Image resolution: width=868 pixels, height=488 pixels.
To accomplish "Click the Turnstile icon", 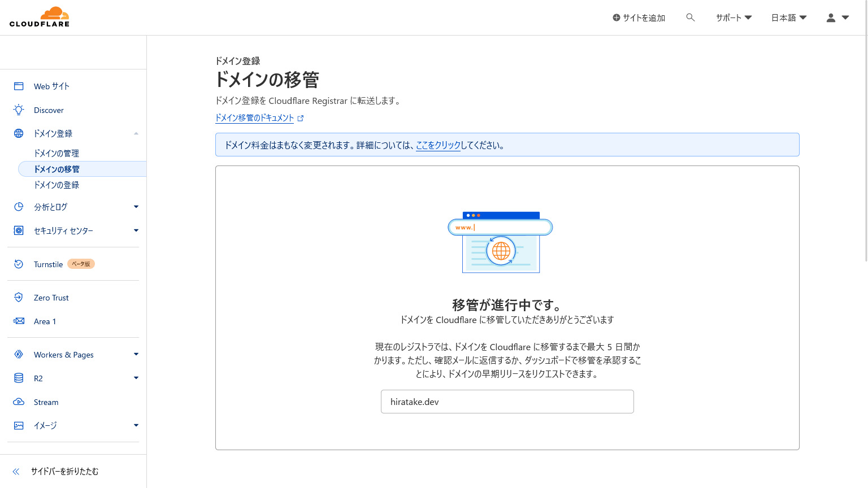I will [19, 264].
